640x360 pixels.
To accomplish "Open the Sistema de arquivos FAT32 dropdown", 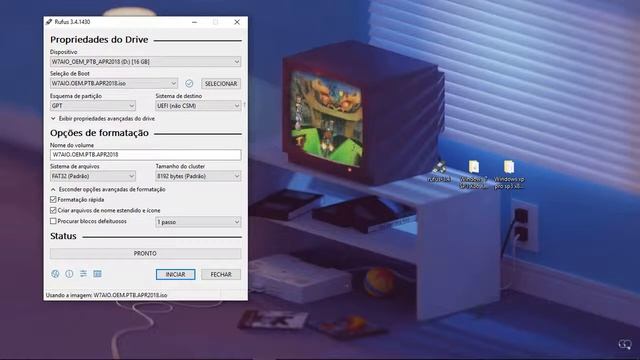I will [93, 176].
